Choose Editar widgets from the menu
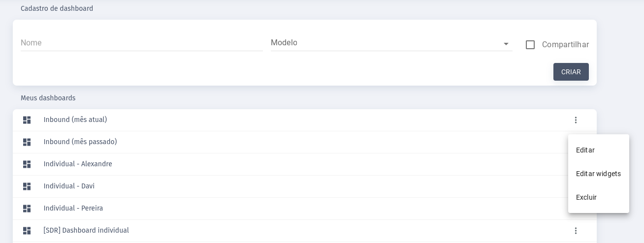644x243 pixels. click(599, 174)
